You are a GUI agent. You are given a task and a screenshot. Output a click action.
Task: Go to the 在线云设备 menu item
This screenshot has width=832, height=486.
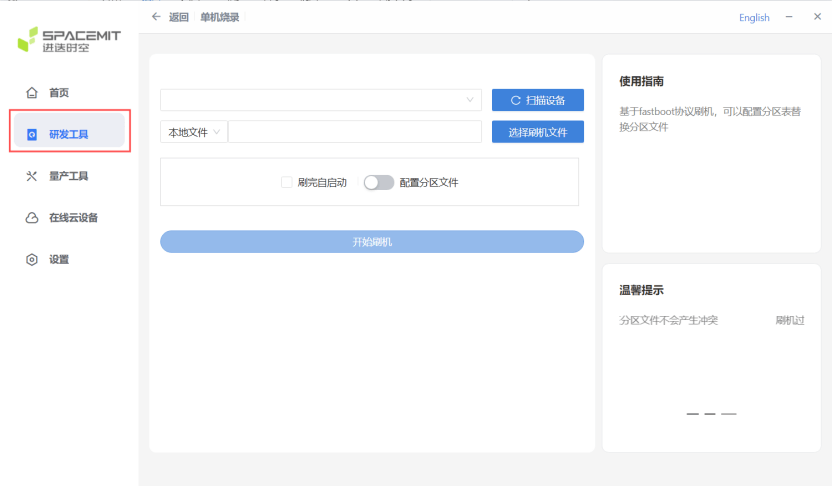pos(73,218)
